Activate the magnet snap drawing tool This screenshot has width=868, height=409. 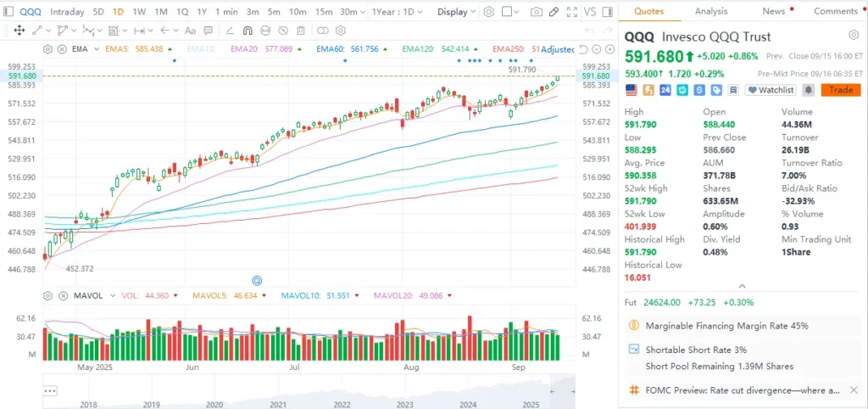pos(248,31)
